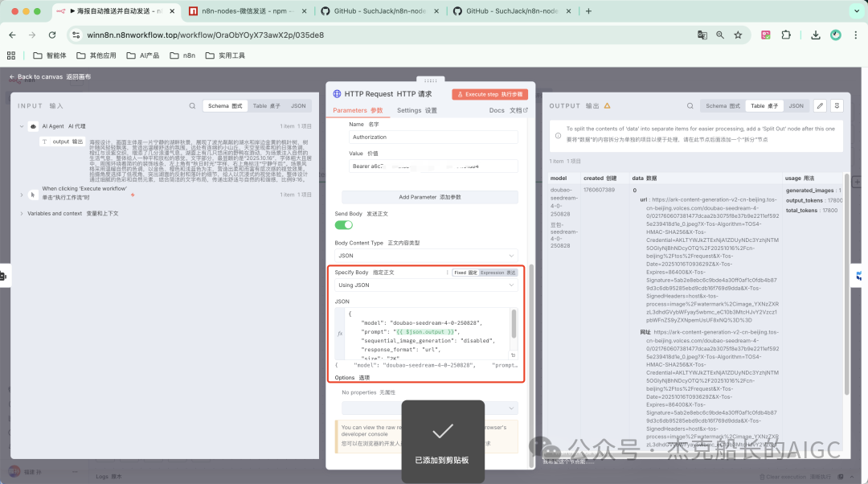Click the output pill in AI Agent
This screenshot has height=484, width=868.
(63, 142)
